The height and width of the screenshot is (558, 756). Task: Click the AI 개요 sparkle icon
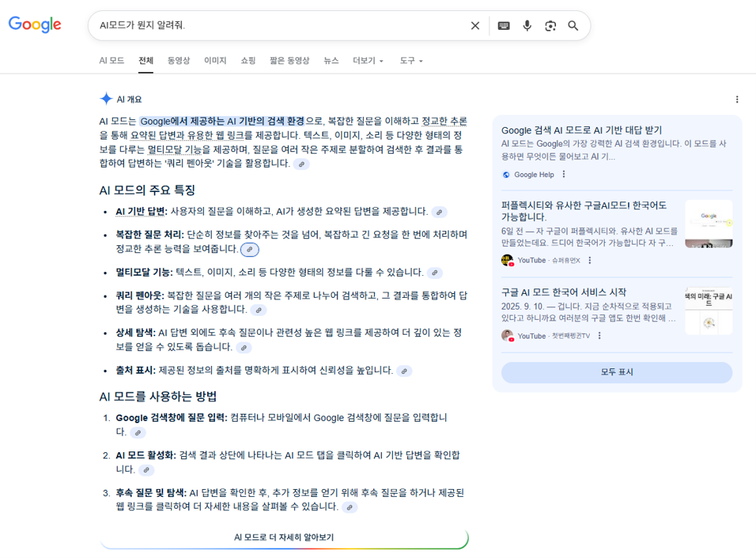106,99
